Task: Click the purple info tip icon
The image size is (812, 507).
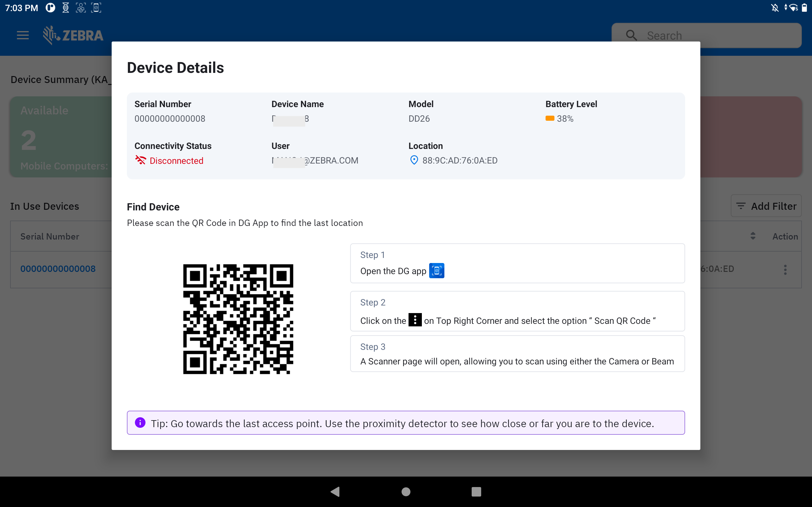Action: (140, 422)
